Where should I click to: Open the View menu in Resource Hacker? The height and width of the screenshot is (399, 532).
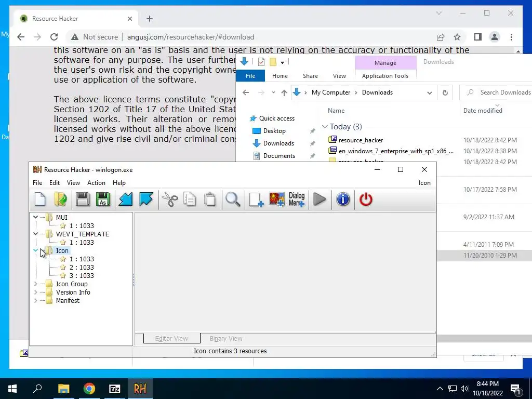pos(73,182)
